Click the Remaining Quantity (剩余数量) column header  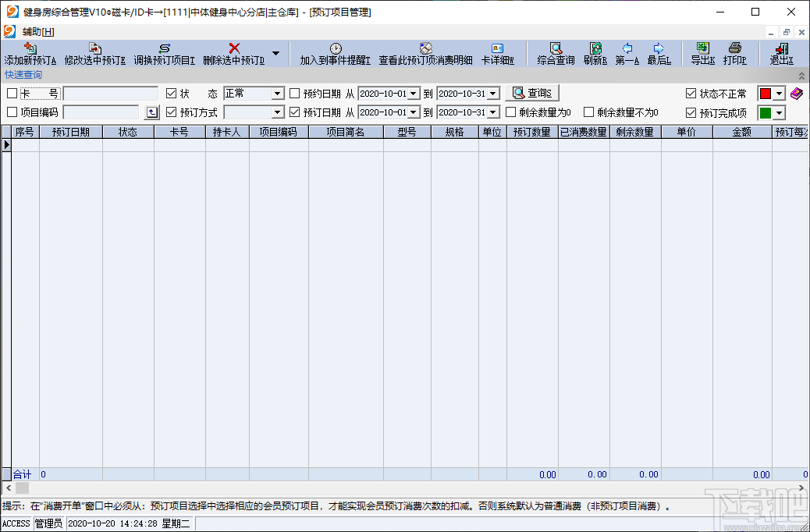tap(635, 133)
